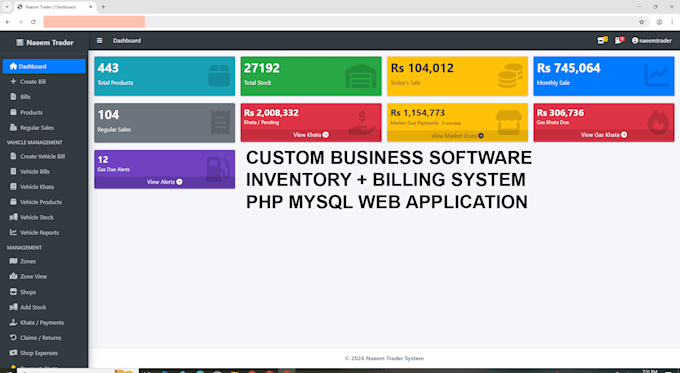
Task: Open a new browser tab
Action: click(103, 7)
